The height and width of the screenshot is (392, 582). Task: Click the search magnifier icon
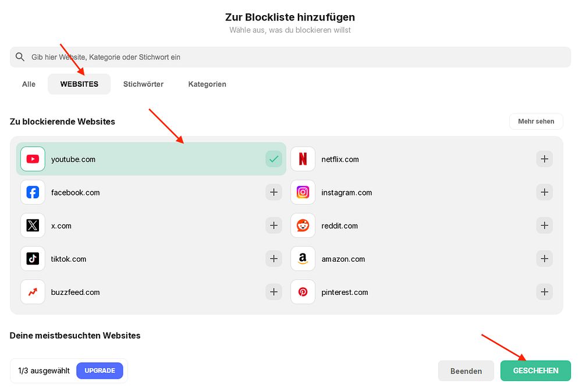pyautogui.click(x=20, y=57)
